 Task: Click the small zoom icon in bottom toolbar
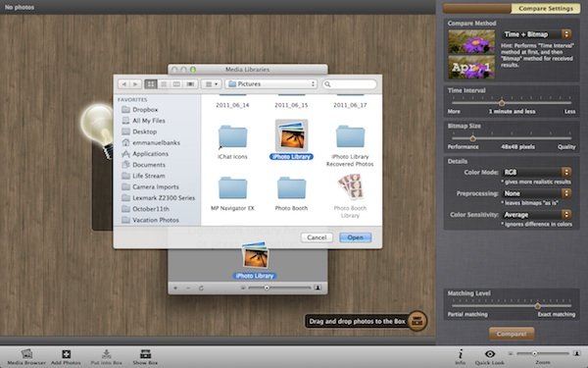coord(511,353)
